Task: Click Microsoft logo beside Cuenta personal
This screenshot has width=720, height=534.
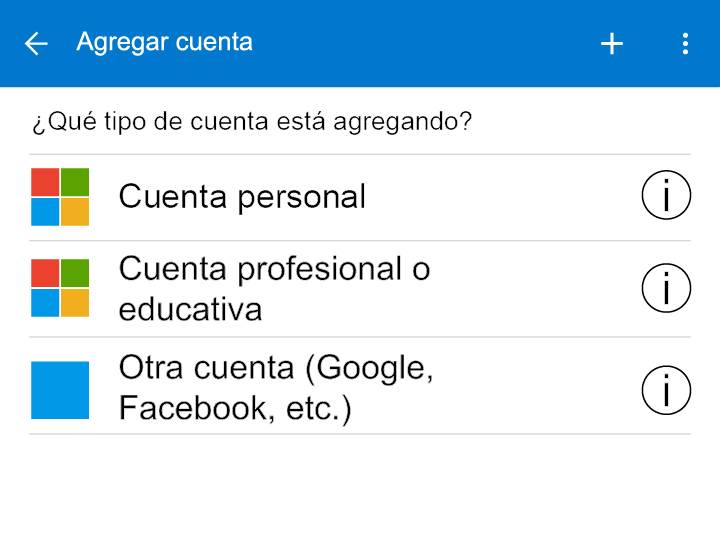Action: click(x=60, y=197)
